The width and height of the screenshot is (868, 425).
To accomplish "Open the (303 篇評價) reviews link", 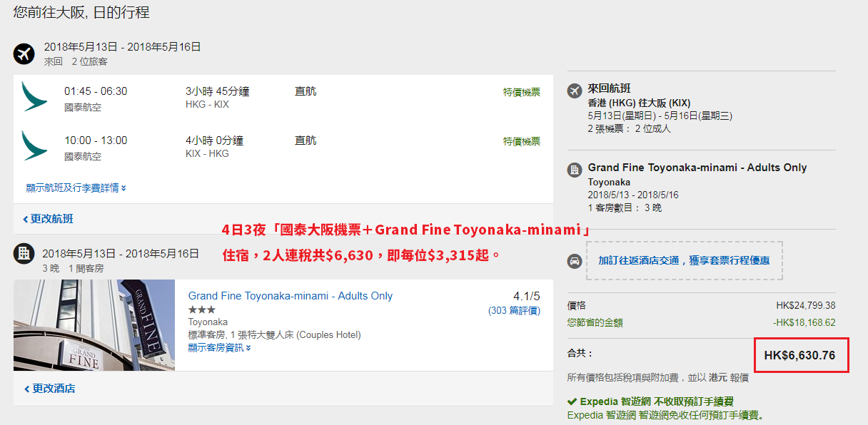I will pos(514,311).
